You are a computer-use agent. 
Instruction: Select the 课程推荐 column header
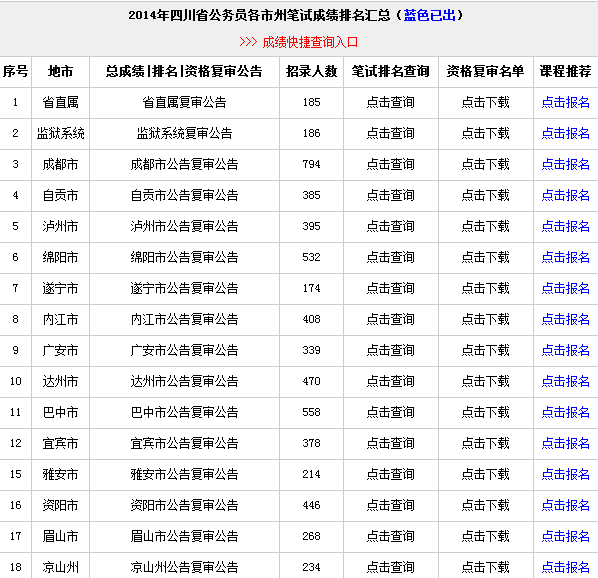pyautogui.click(x=566, y=71)
